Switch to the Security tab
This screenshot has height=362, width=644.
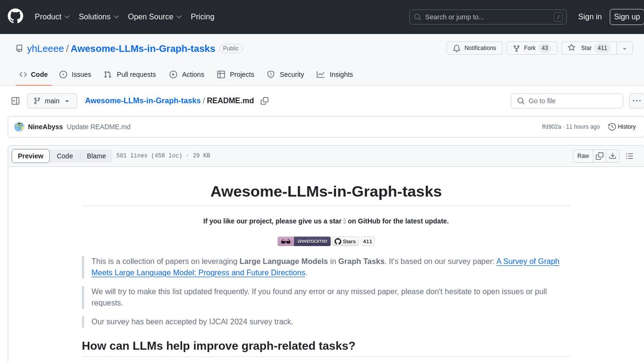click(x=286, y=74)
